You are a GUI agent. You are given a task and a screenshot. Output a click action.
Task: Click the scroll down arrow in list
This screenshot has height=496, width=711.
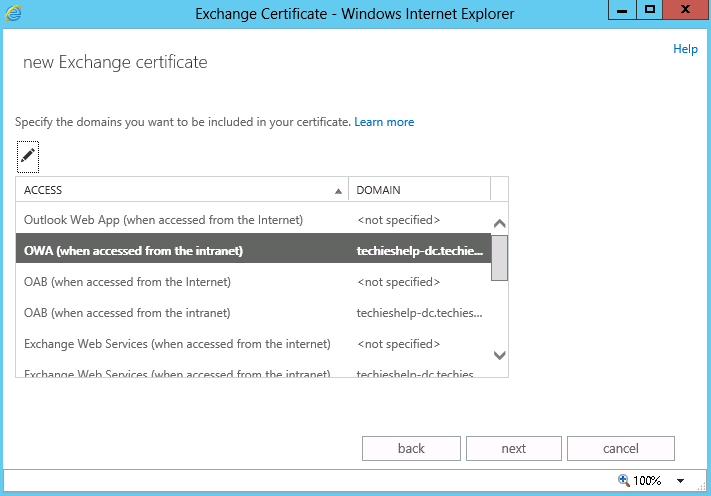tap(500, 355)
